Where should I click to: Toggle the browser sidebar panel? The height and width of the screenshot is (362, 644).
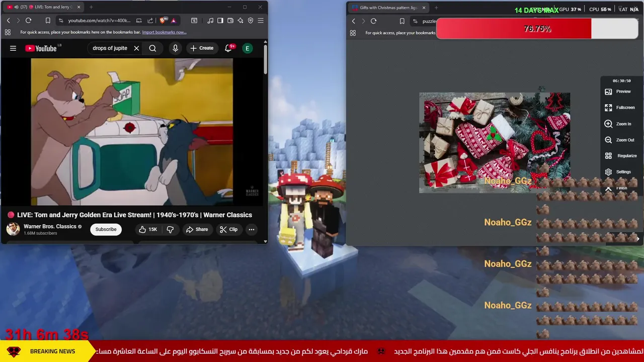pos(220,21)
